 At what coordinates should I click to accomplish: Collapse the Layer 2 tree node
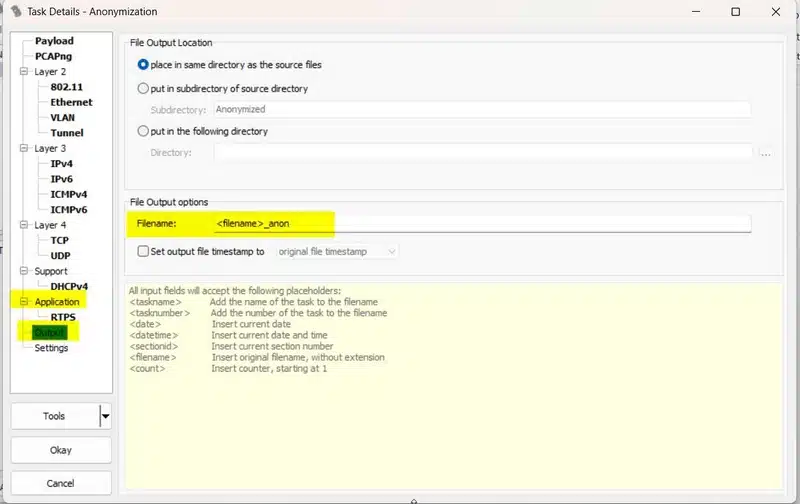[23, 71]
